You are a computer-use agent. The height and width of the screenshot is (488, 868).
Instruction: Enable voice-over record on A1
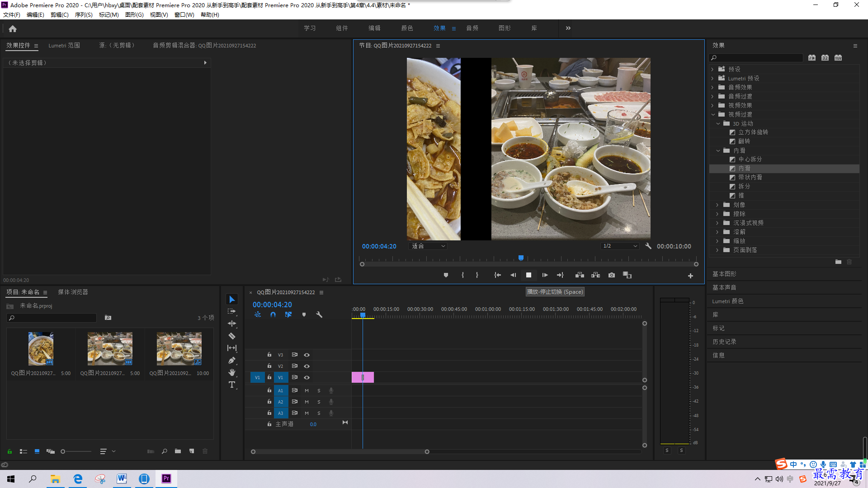tap(331, 390)
